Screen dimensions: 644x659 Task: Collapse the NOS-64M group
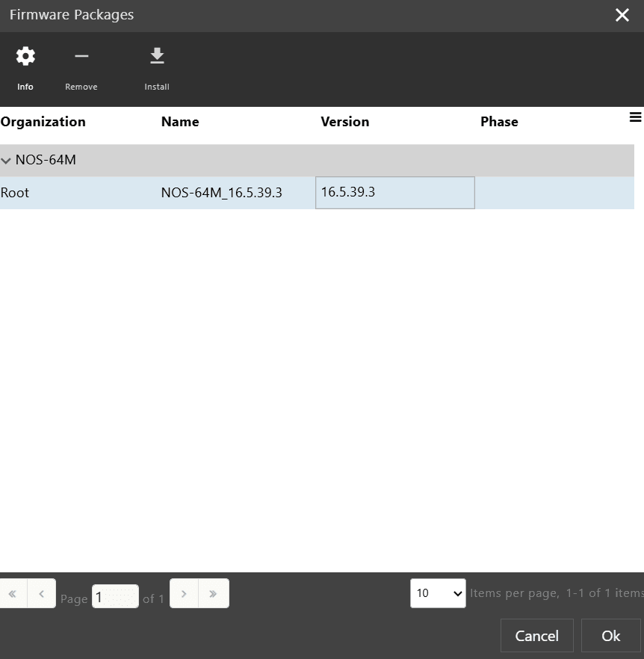point(7,161)
